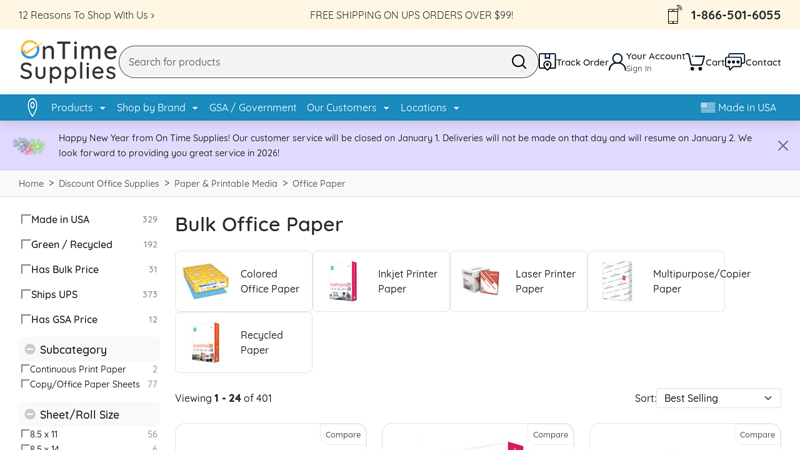
Task: Select Continuous Print Paper subcategory checkbox
Action: pos(24,369)
